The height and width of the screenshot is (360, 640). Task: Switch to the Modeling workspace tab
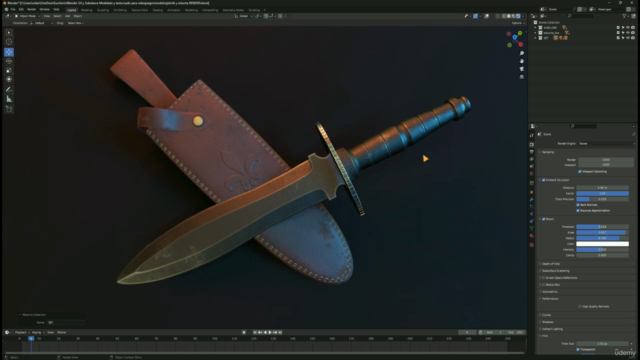87,10
